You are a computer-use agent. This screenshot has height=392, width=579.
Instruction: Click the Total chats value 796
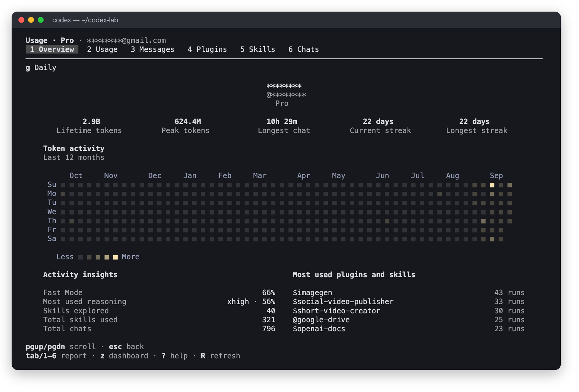269,329
